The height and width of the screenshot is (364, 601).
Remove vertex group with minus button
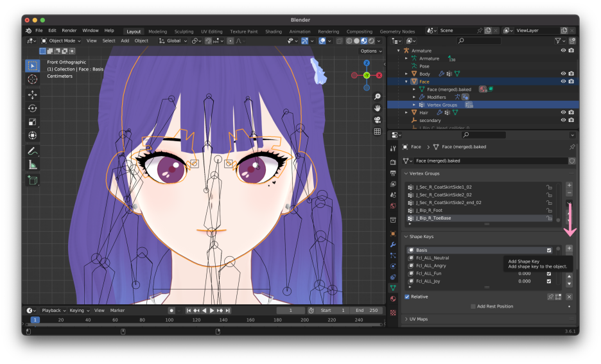(569, 193)
